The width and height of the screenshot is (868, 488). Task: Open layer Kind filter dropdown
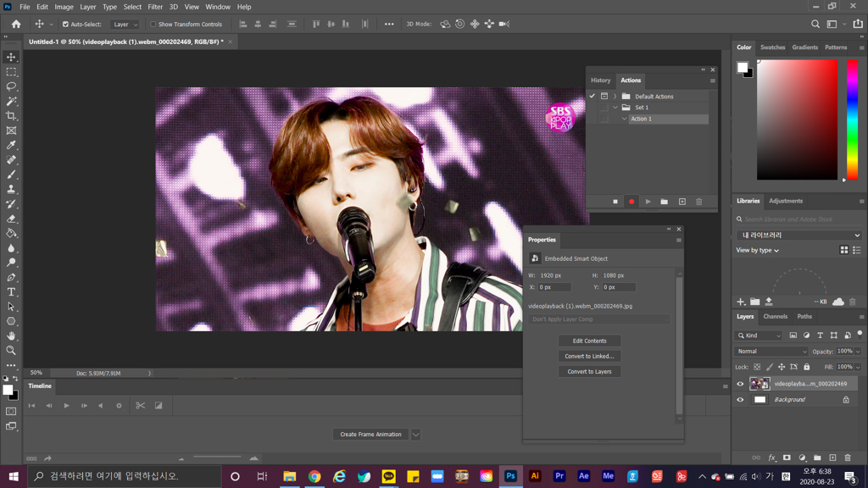point(759,335)
